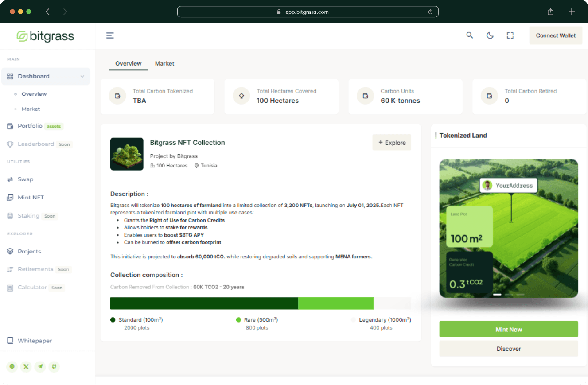Open the Telegram social icon
The image size is (588, 385).
[40, 366]
